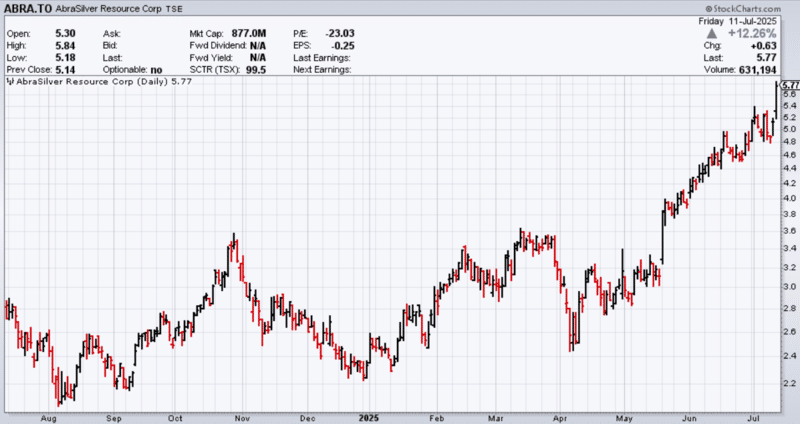The height and width of the screenshot is (424, 800).
Task: Click the Last value 5.77 in header
Action: [x=767, y=58]
